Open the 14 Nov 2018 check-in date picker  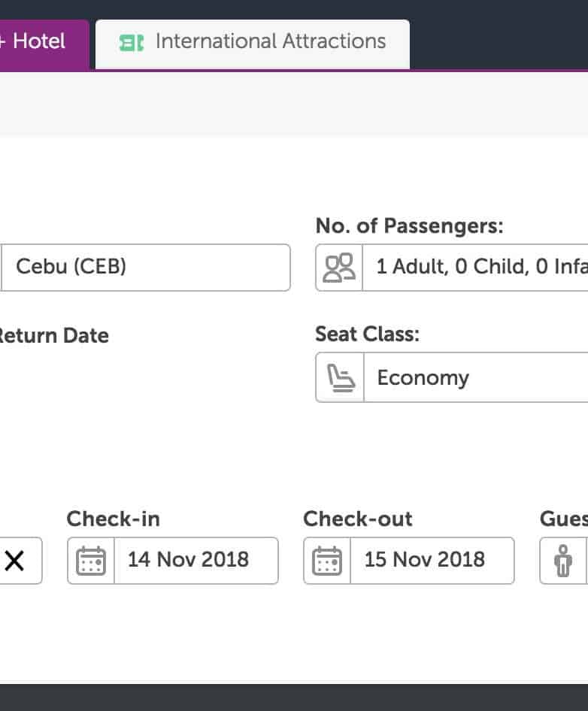pyautogui.click(x=195, y=561)
